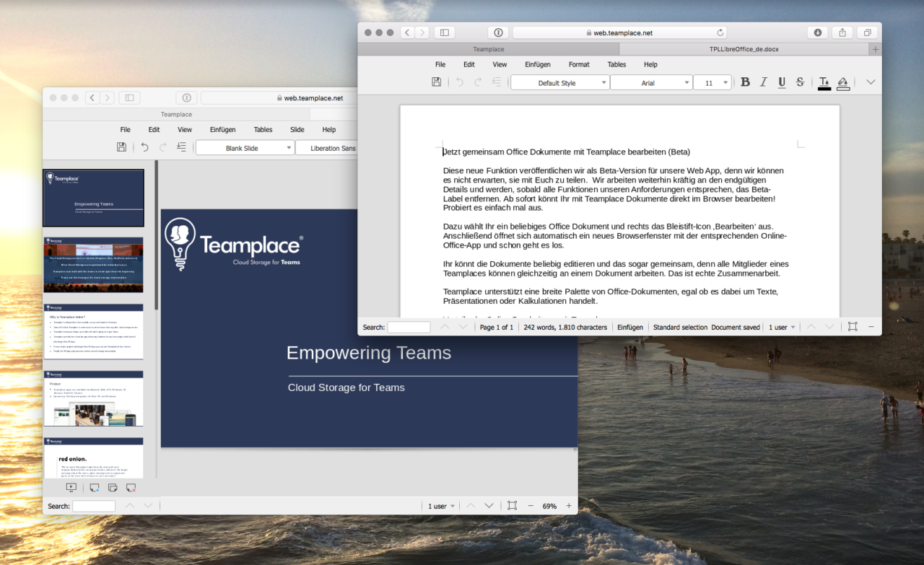Open the File menu in the presentation window
This screenshot has width=924, height=565.
coord(126,129)
